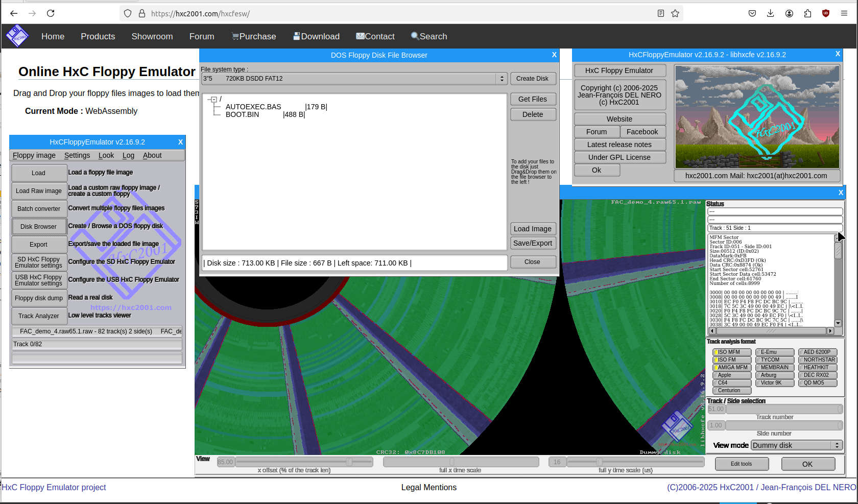This screenshot has width=858, height=504.
Task: Go forward with the browser forward arrow
Action: pyautogui.click(x=32, y=13)
